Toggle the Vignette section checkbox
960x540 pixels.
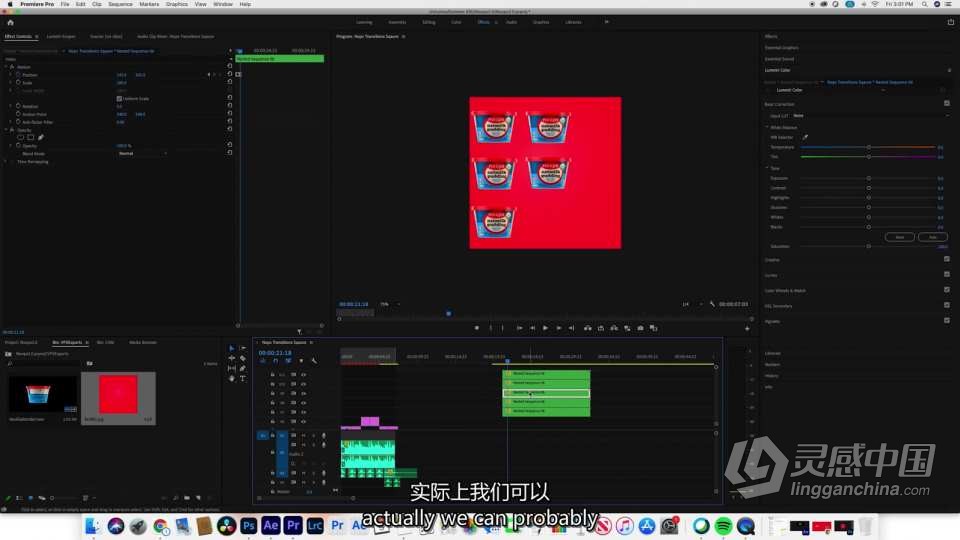click(947, 320)
